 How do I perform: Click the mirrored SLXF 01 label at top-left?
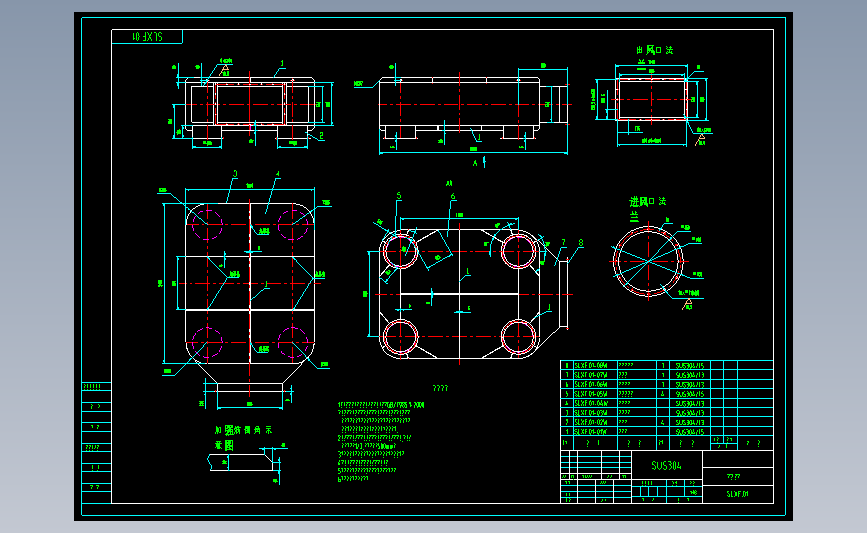[x=148, y=37]
